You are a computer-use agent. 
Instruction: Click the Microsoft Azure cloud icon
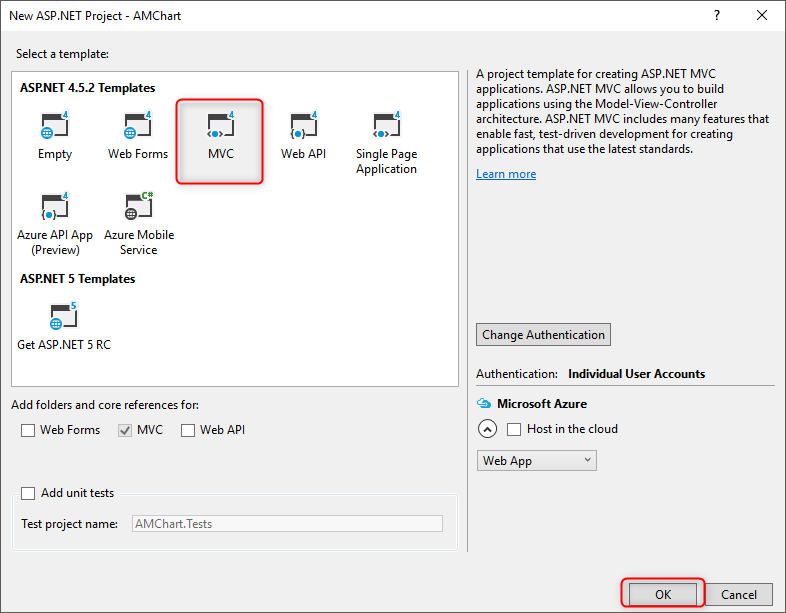(484, 403)
